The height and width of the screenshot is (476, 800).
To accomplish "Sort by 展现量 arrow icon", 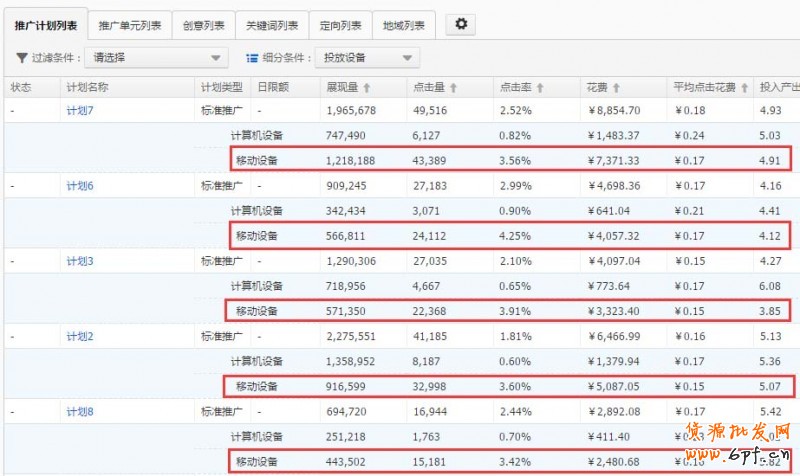I will click(367, 87).
